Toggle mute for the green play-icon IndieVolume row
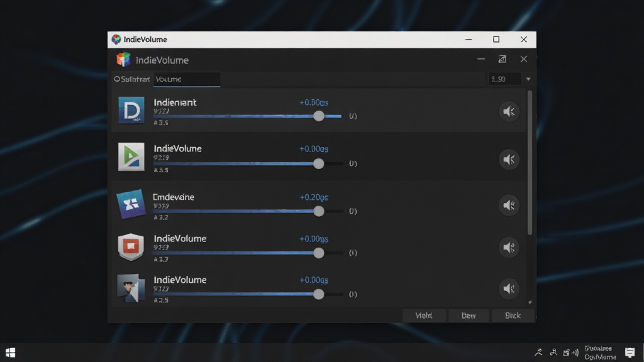Viewport: 644px width, 362px height. pyautogui.click(x=509, y=159)
